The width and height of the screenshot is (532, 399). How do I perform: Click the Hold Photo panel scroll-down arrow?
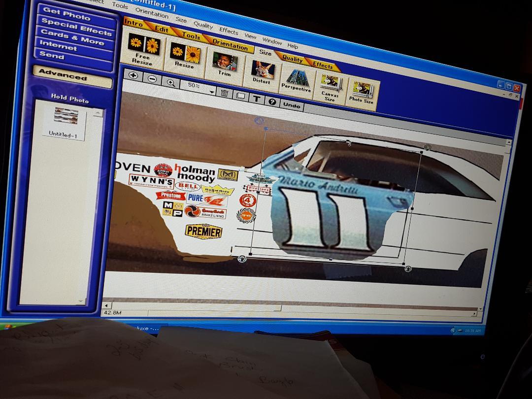81,301
